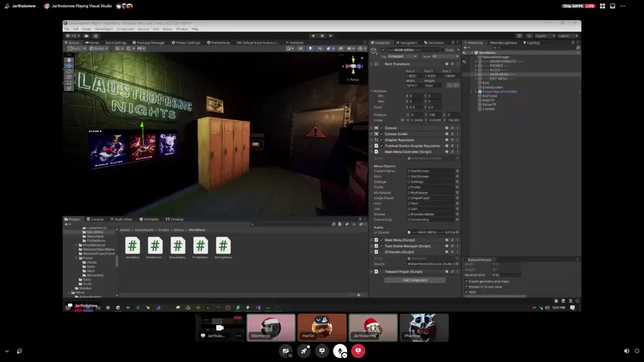
Task: Toggle Render in Scene View checkbox
Action: (467, 287)
